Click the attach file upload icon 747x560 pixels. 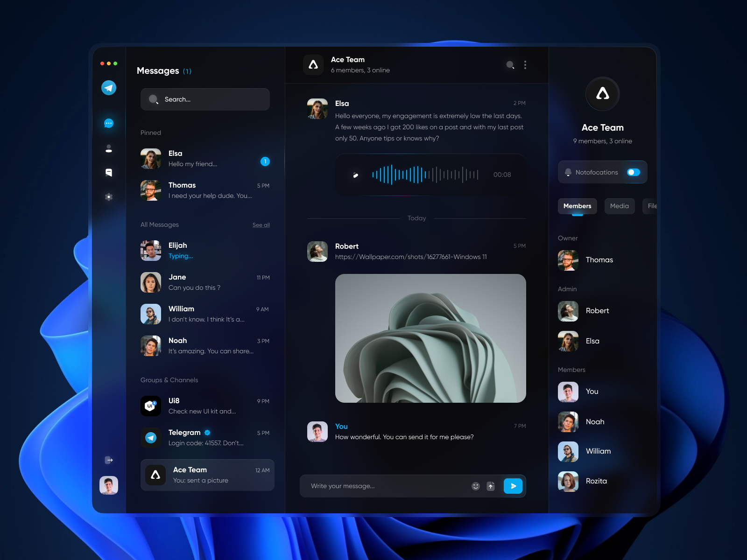pyautogui.click(x=491, y=486)
